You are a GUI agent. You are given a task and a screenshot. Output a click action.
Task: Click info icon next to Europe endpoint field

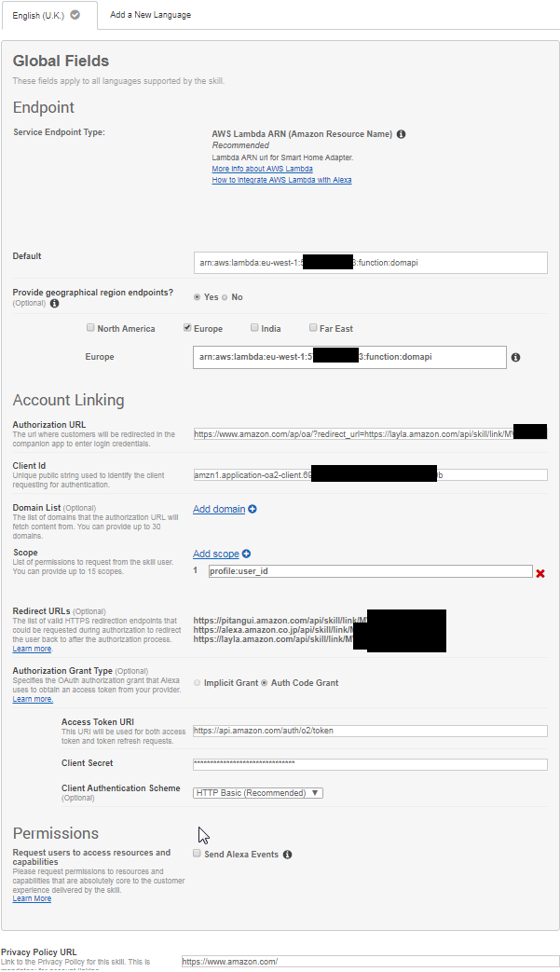coord(516,357)
